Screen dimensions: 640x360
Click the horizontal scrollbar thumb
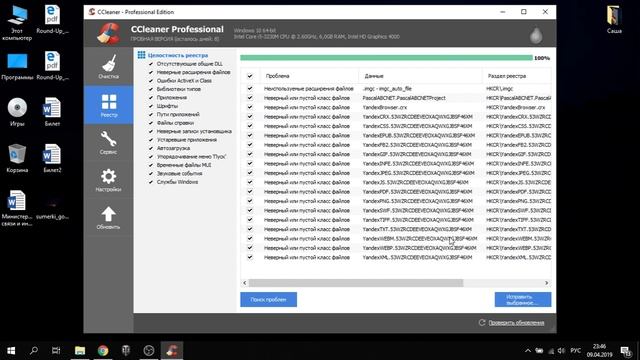[x=356, y=282]
